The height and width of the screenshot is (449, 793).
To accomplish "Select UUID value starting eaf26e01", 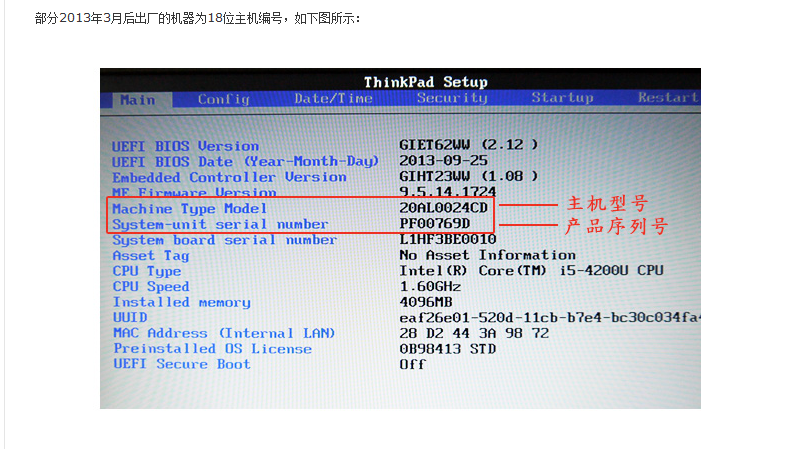I will 549,318.
